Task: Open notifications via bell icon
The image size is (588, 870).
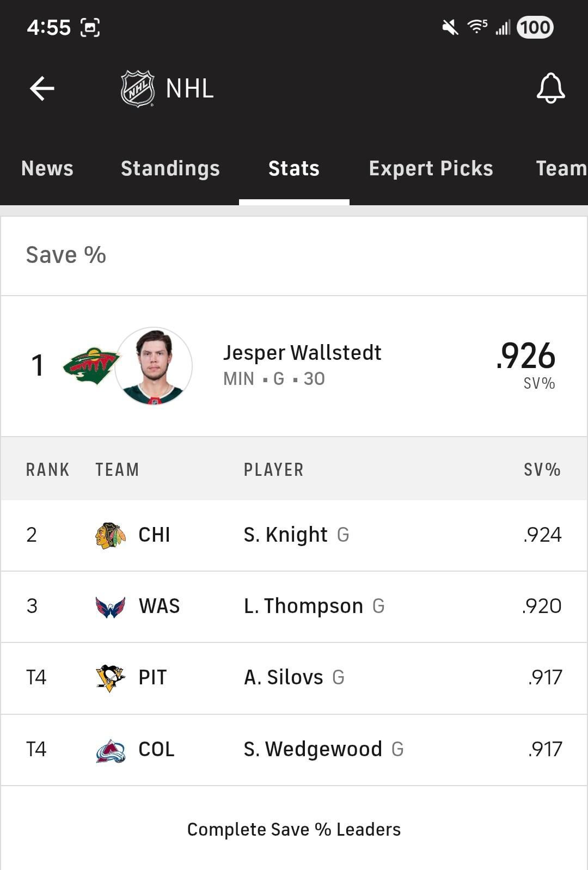Action: pos(550,88)
